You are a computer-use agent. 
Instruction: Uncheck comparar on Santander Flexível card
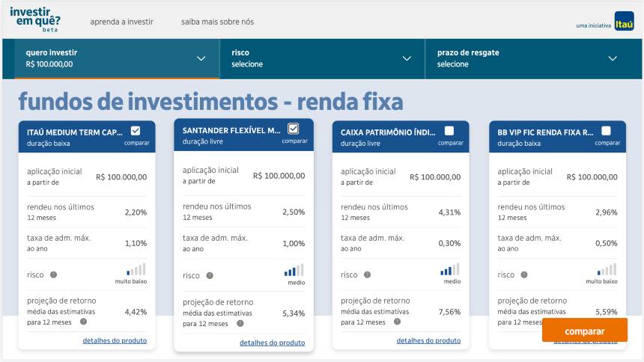[294, 129]
